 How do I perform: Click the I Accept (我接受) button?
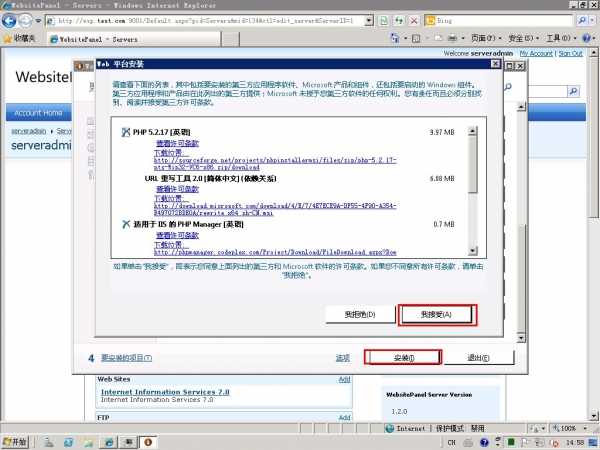pos(436,315)
